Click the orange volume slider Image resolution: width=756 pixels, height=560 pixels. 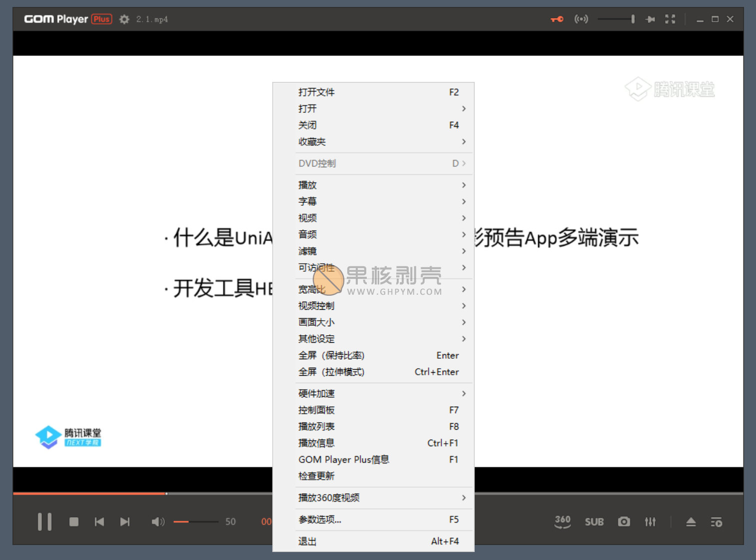[195, 522]
